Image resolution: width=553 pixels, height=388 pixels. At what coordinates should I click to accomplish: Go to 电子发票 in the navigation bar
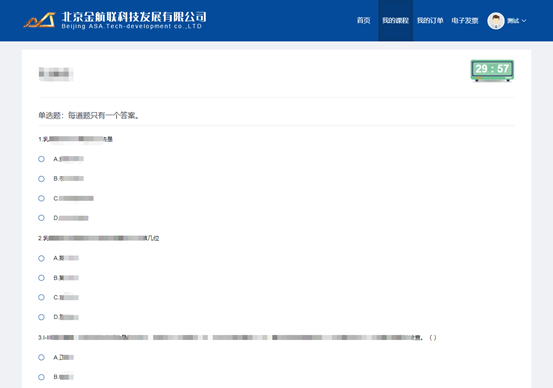point(464,21)
